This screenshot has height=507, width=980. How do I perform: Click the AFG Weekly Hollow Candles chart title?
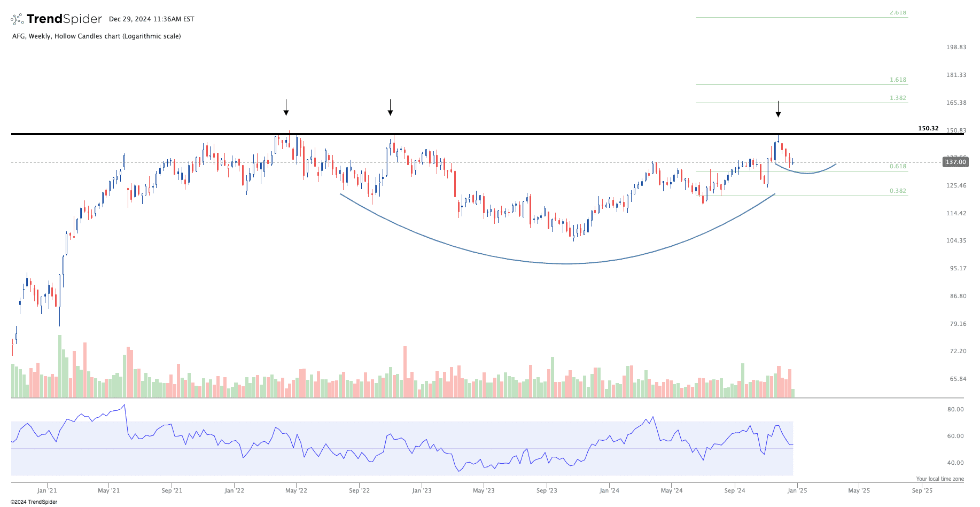tap(96, 36)
